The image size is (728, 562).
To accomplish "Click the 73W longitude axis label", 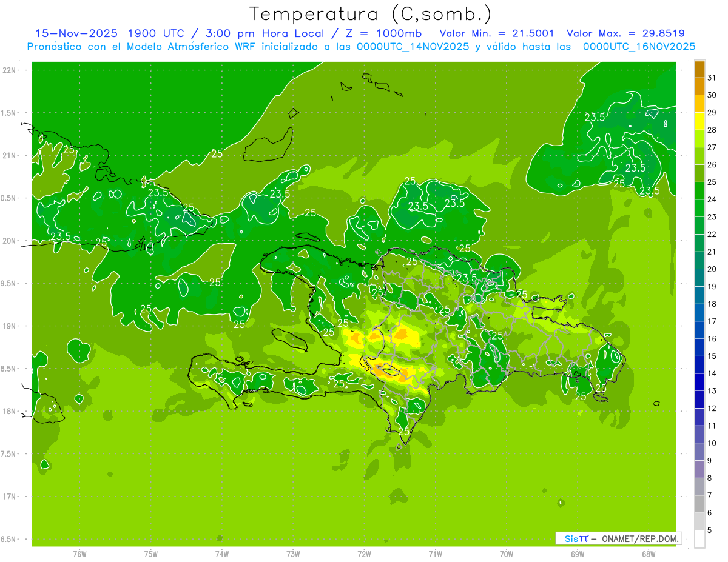I will pyautogui.click(x=293, y=554).
